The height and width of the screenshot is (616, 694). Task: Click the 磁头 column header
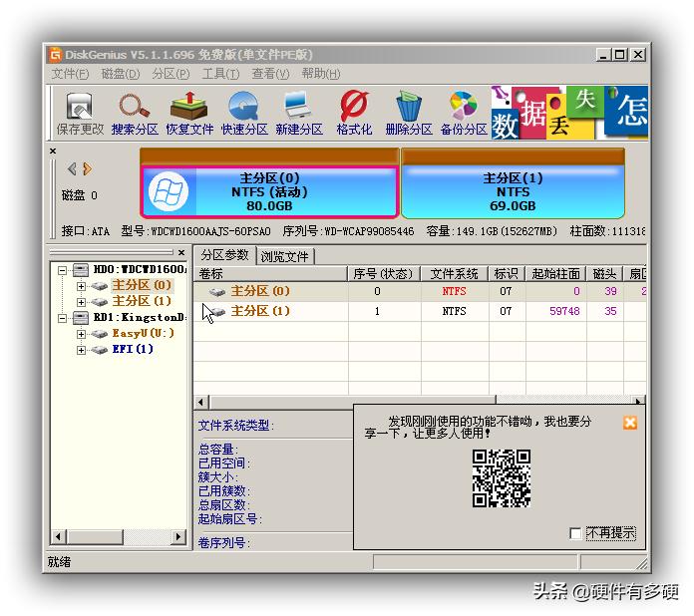coord(604,274)
